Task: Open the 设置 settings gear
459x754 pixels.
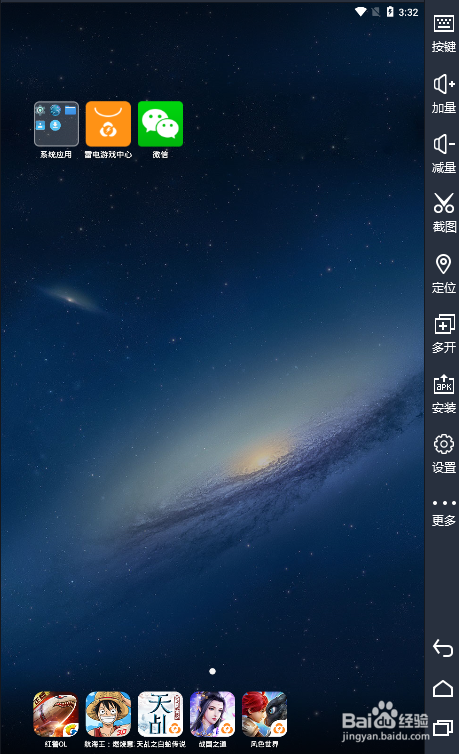Action: click(x=443, y=454)
